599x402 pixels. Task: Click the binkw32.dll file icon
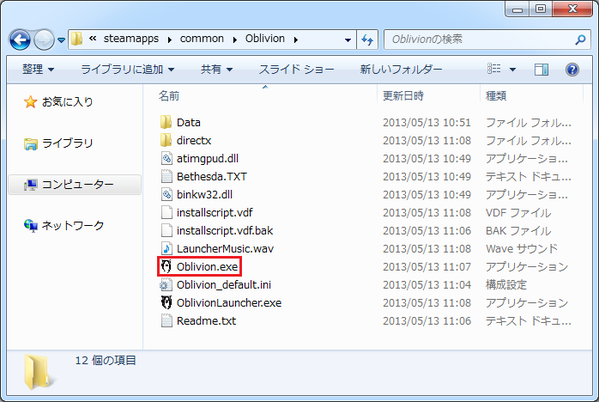click(x=166, y=195)
